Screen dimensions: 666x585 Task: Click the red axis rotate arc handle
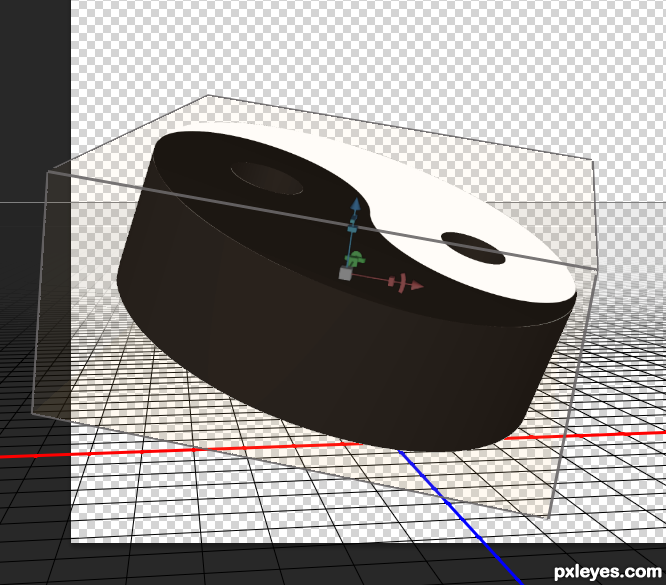pos(402,283)
